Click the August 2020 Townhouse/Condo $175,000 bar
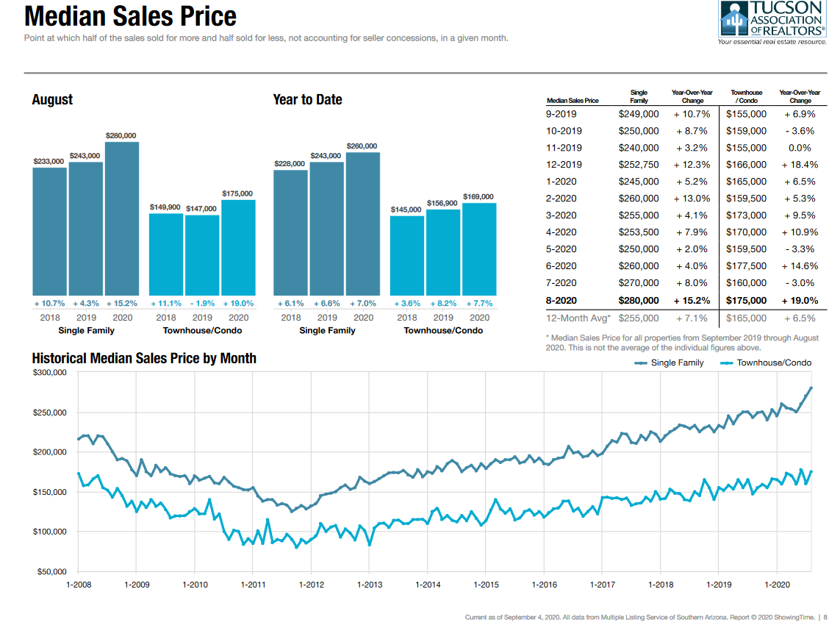Viewport: 840px width, 628px height. pos(238,247)
